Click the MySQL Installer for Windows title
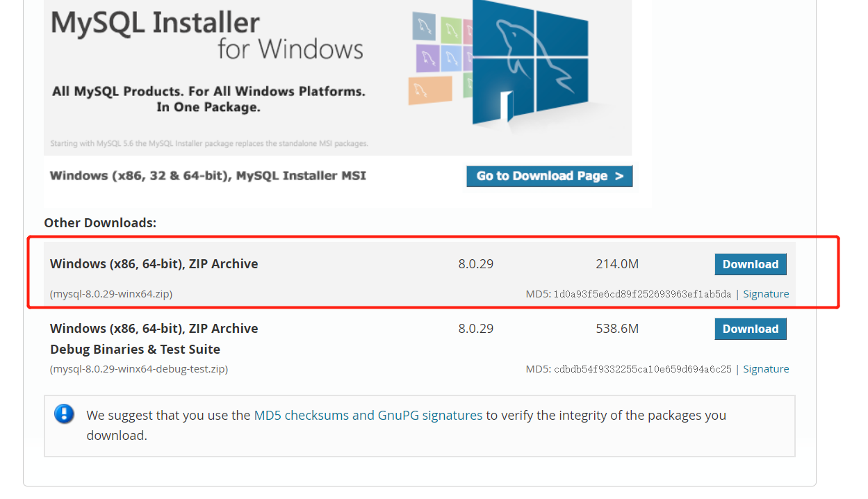The image size is (868, 499). pos(207,36)
